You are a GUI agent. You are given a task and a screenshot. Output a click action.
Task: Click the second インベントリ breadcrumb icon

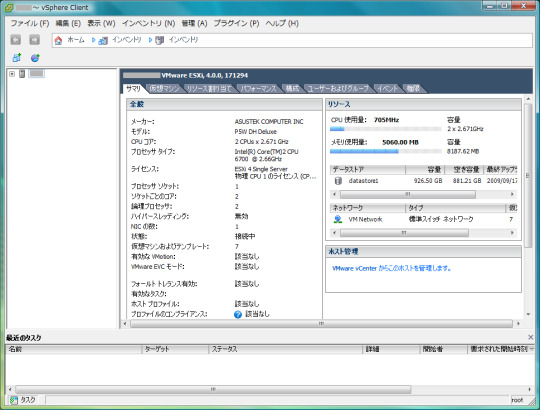[159, 41]
